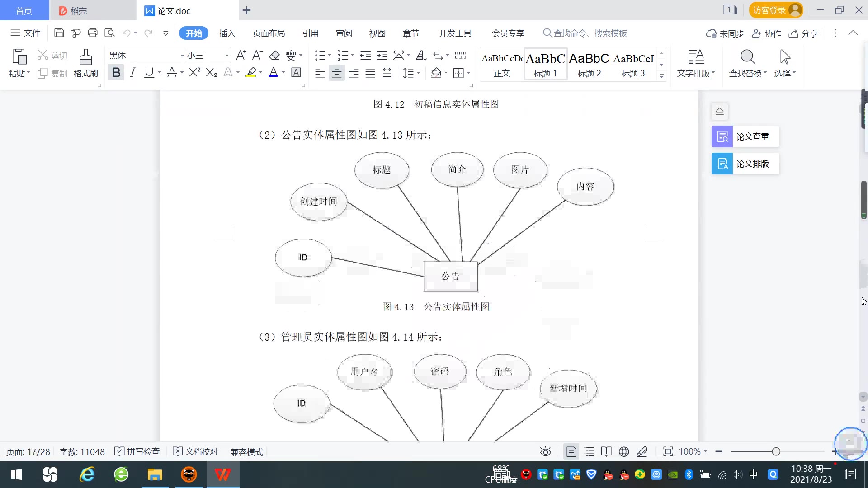Click the 论文排版 button
Screen dimensions: 868x488
coord(745,164)
